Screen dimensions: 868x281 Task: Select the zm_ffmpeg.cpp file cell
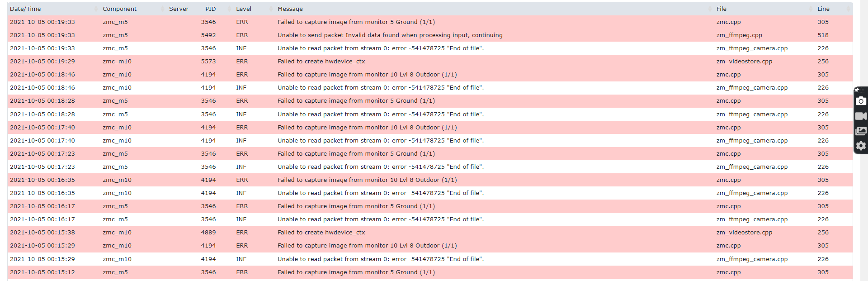pyautogui.click(x=739, y=35)
